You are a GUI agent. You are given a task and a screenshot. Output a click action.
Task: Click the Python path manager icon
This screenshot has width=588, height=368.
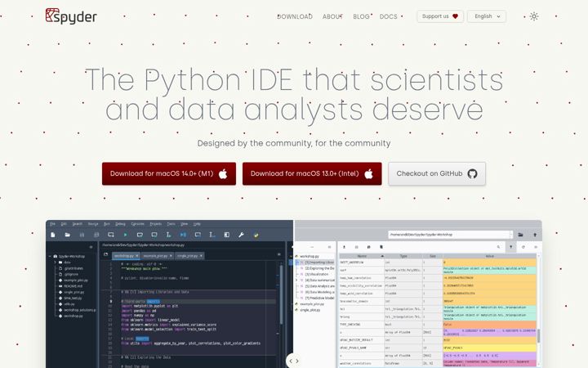click(256, 235)
